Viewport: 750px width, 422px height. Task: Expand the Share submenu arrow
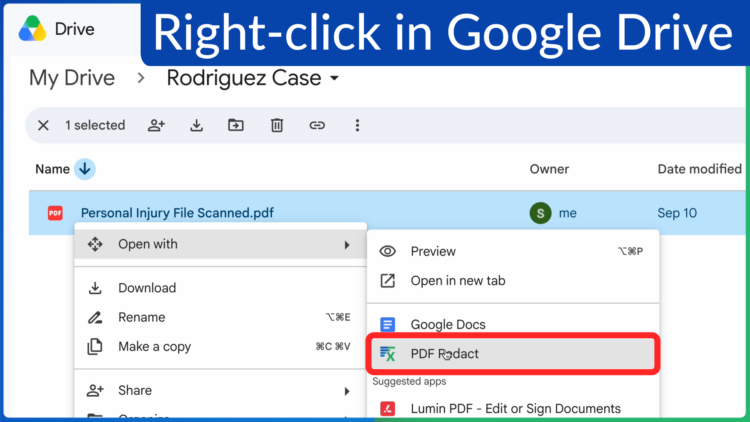click(347, 391)
